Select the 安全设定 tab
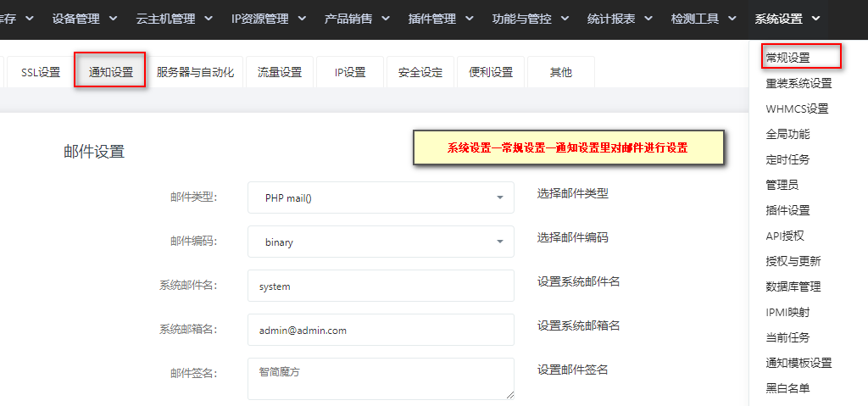The height and width of the screenshot is (406, 868). click(420, 72)
